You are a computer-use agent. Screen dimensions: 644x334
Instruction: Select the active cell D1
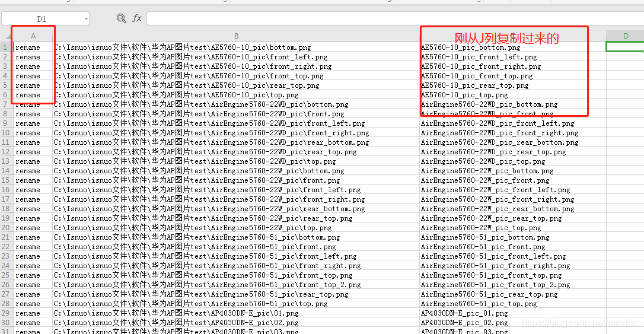[x=625, y=47]
